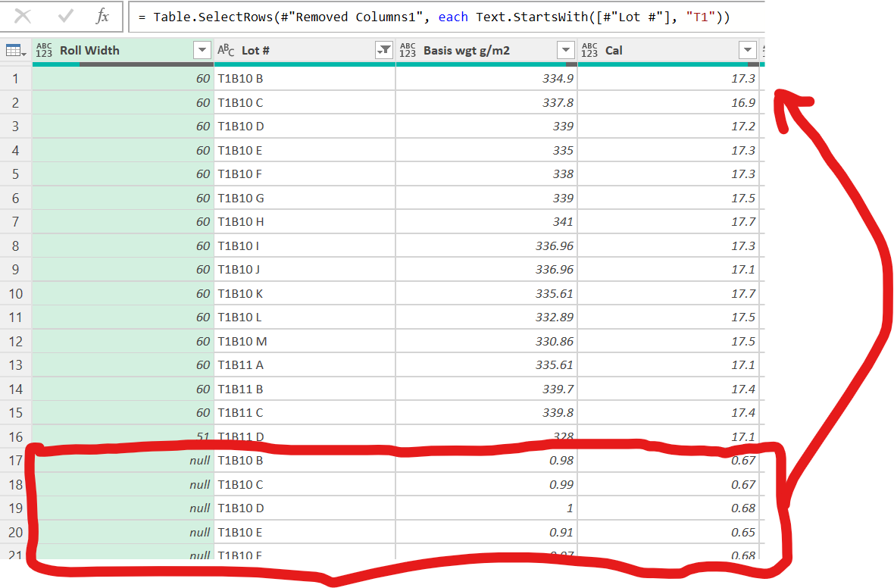Click Roll Width null cell in row 19
The height and width of the screenshot is (588, 894).
(x=123, y=508)
